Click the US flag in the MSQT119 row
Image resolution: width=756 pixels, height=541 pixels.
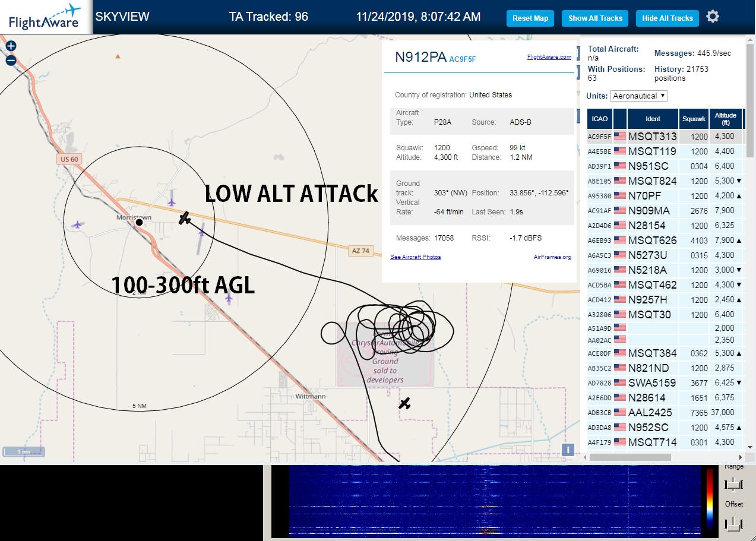coord(620,151)
